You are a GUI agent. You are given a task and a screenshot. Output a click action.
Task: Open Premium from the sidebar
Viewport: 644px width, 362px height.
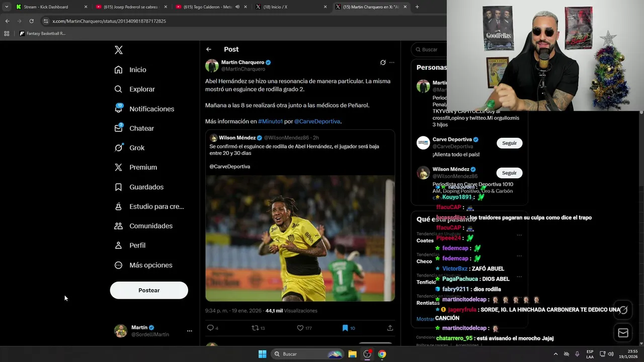click(135, 167)
